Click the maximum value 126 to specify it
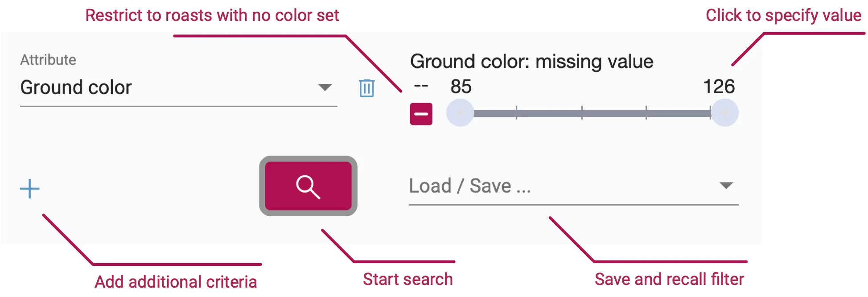 click(x=719, y=87)
